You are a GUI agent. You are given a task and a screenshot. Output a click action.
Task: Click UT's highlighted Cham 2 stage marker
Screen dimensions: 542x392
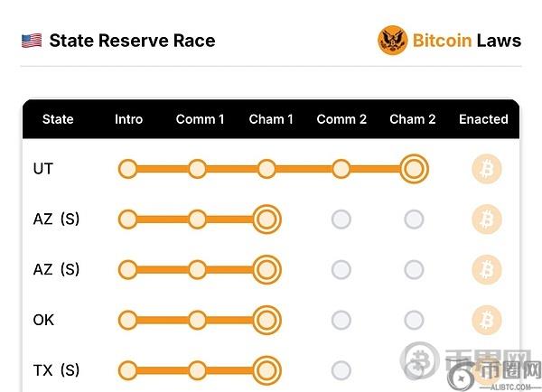414,169
